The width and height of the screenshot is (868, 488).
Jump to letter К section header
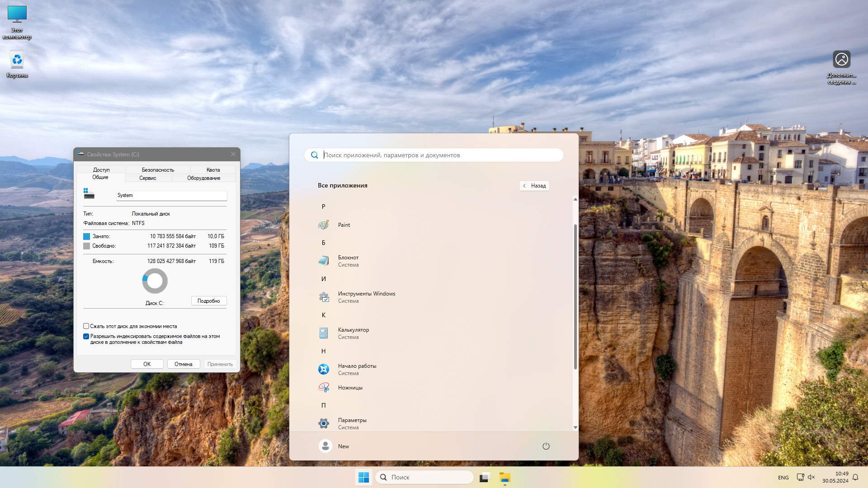click(323, 315)
